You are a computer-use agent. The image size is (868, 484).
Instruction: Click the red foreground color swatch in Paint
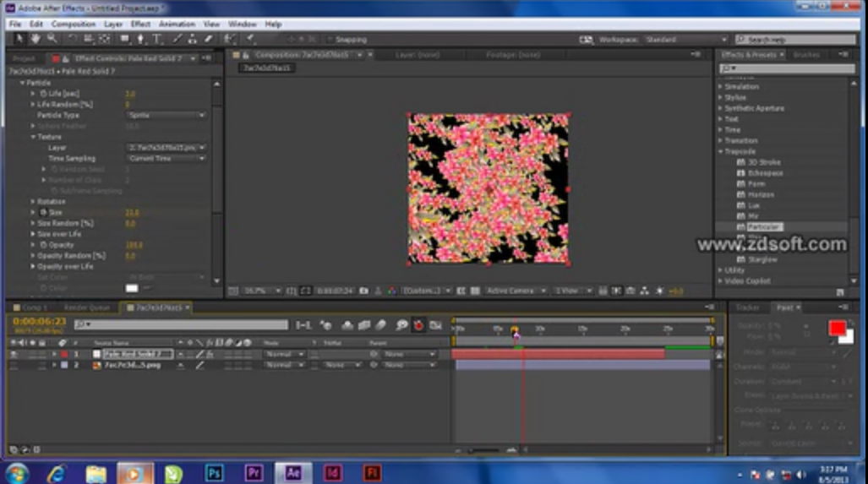(x=837, y=328)
